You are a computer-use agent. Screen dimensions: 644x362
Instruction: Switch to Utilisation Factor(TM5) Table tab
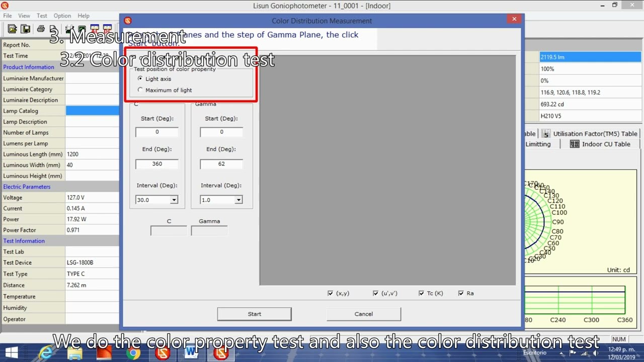[590, 134]
